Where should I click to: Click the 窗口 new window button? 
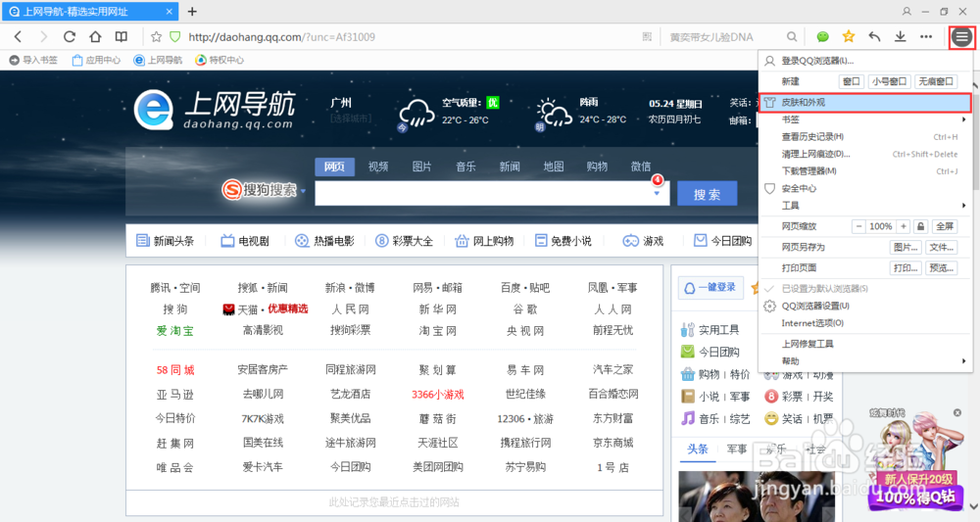click(x=852, y=81)
